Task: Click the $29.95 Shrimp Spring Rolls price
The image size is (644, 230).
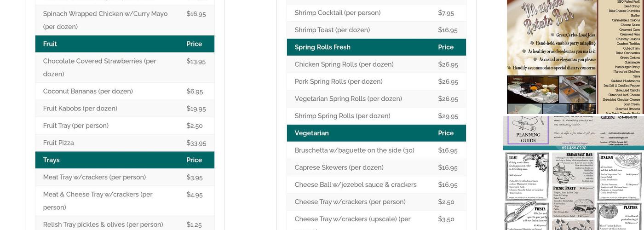Action: [x=448, y=116]
